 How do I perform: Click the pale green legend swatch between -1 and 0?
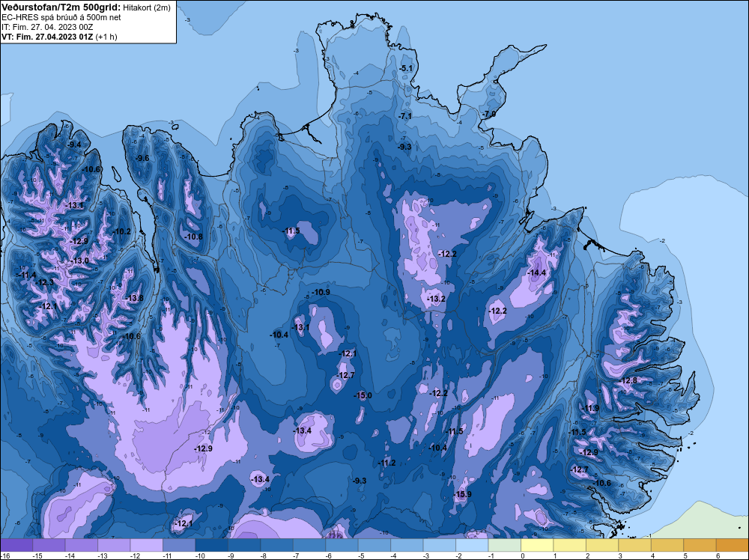pos(504,545)
